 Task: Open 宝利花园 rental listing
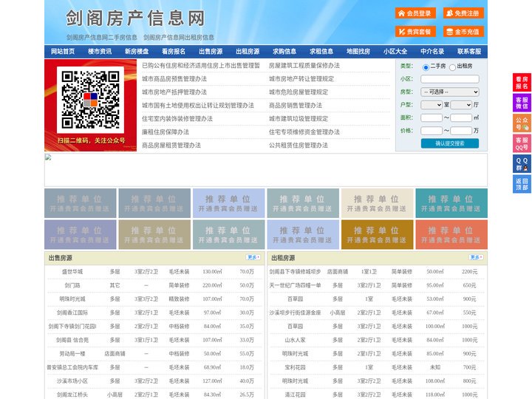click(x=295, y=367)
